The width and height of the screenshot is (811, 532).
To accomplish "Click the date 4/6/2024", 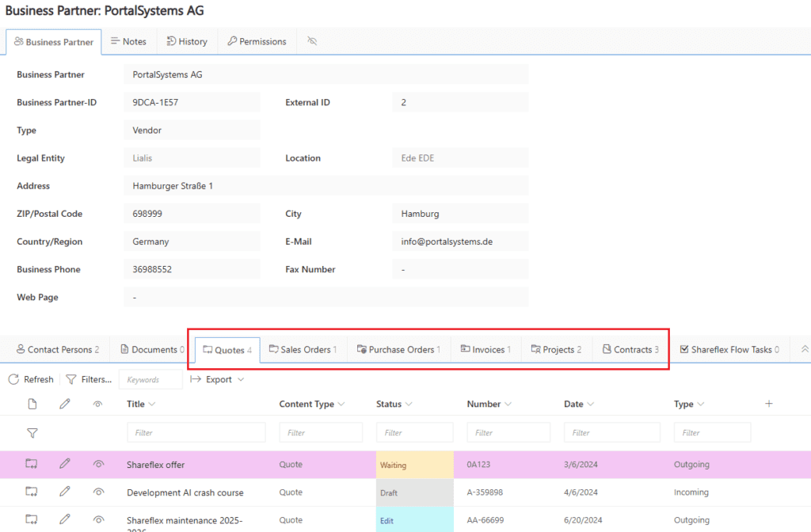I will 581,492.
